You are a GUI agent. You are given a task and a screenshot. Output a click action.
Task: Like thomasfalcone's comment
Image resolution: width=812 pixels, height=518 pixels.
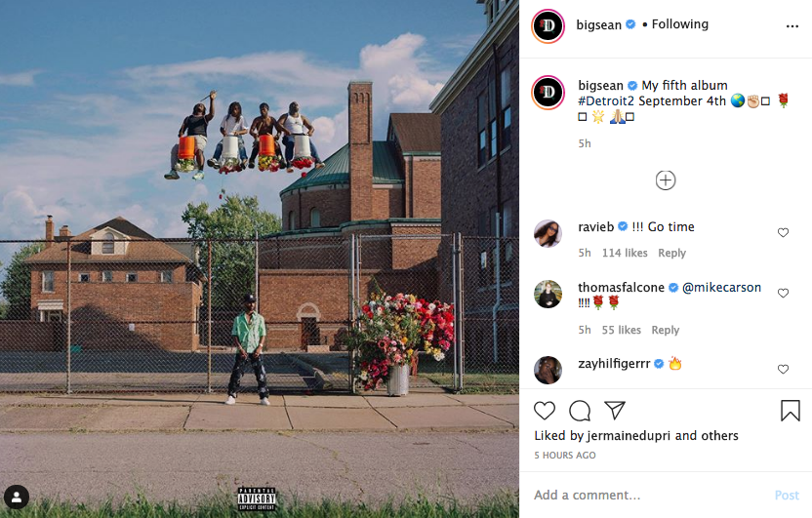[783, 293]
